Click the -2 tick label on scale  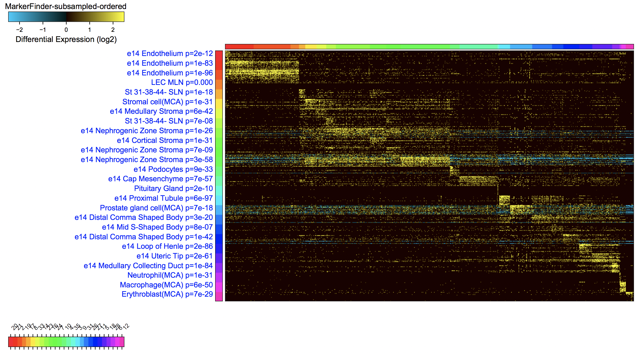pos(19,30)
